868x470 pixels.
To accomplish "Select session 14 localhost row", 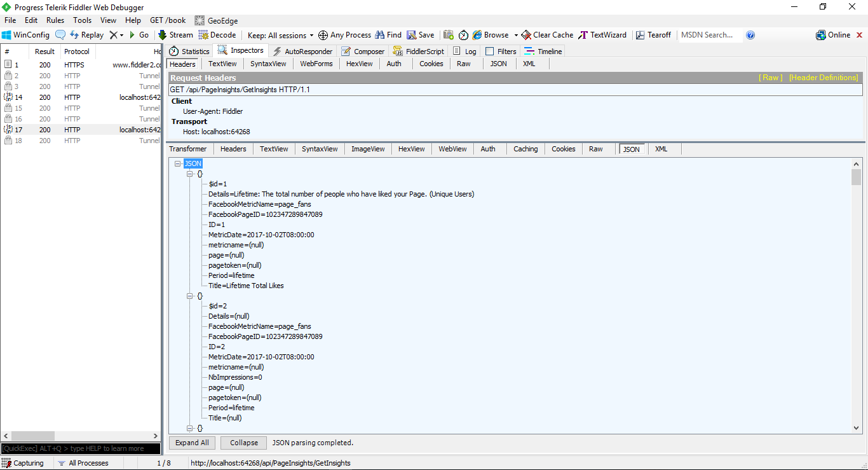I will click(81, 97).
